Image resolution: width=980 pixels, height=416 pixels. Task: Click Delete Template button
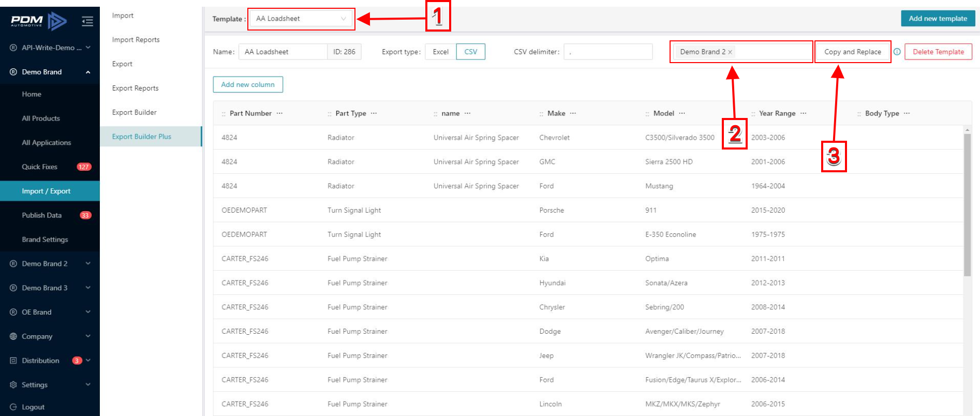[938, 52]
